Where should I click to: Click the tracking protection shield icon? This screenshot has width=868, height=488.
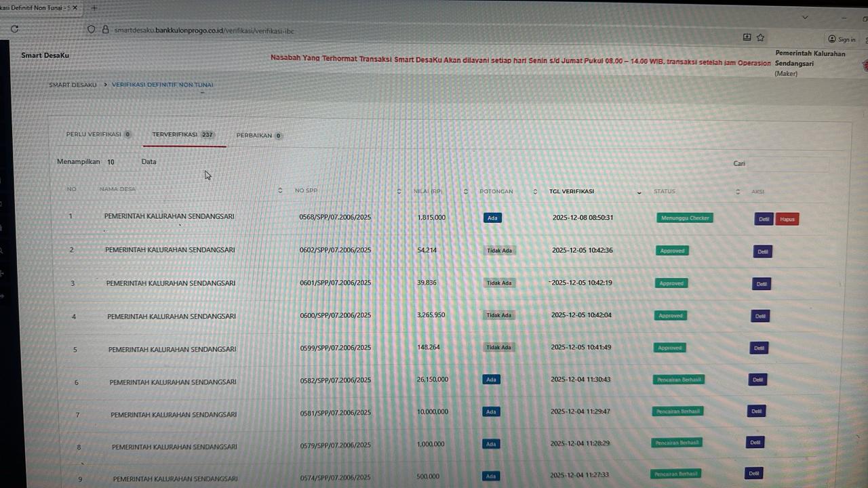click(x=92, y=30)
